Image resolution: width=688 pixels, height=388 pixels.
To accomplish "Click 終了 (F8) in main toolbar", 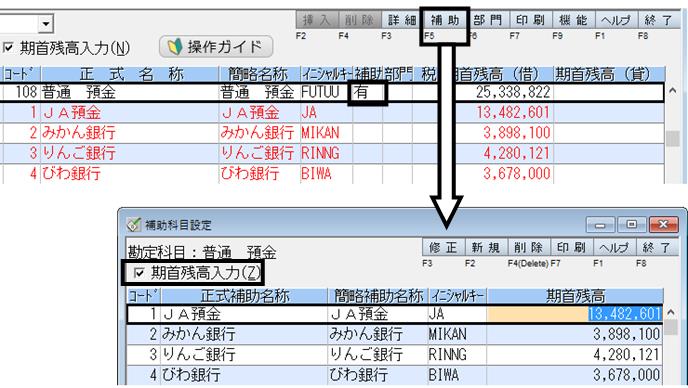I will 659,20.
